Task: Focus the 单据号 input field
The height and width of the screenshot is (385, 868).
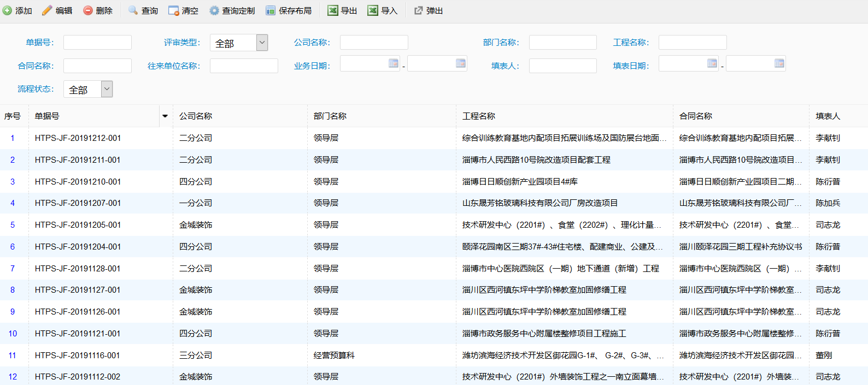Action: pyautogui.click(x=97, y=43)
